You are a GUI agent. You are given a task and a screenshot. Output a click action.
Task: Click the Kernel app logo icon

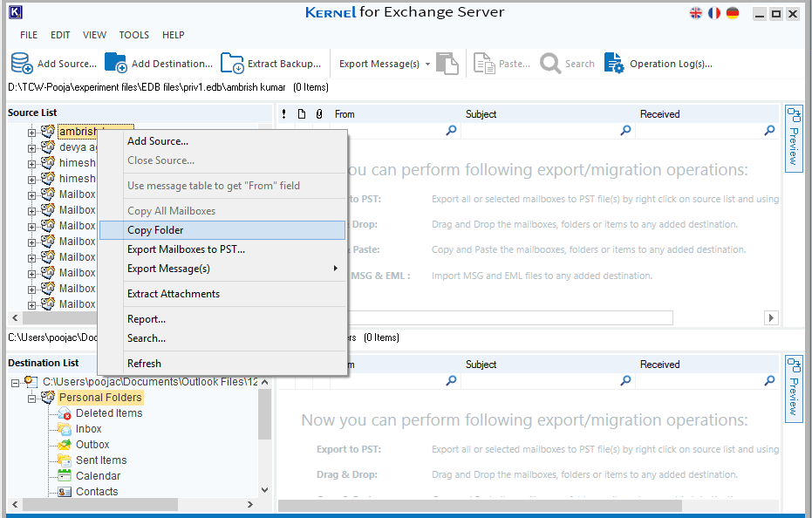click(16, 12)
